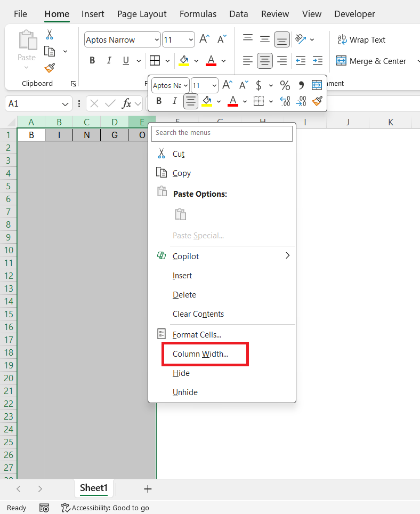Apply mini toolbar yellow fill color
Screen dimensions: 420x514
point(207,101)
